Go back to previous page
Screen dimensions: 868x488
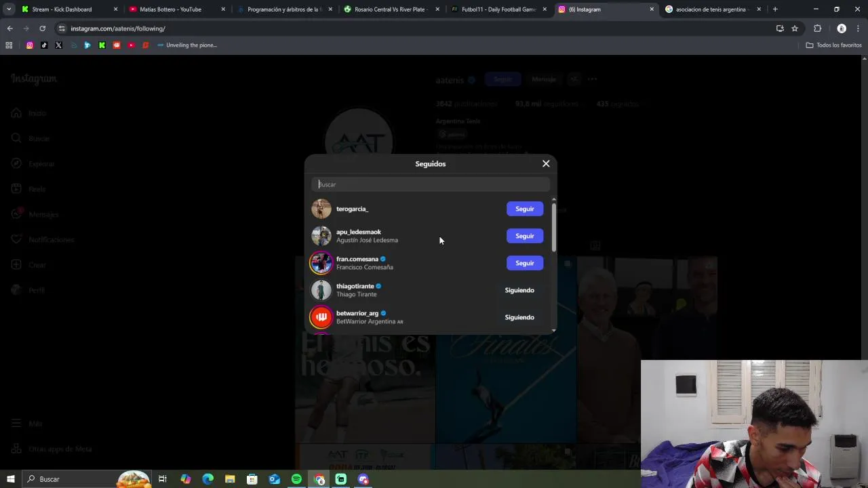pos(10,28)
